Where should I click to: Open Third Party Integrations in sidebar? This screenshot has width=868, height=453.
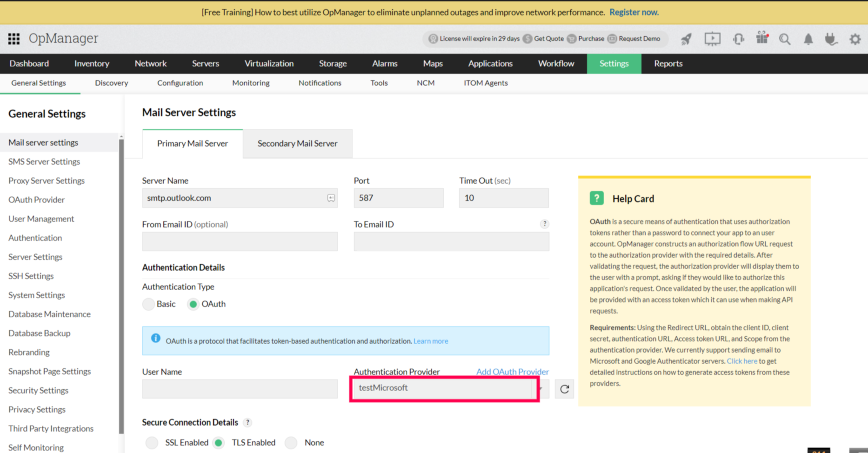[51, 429]
